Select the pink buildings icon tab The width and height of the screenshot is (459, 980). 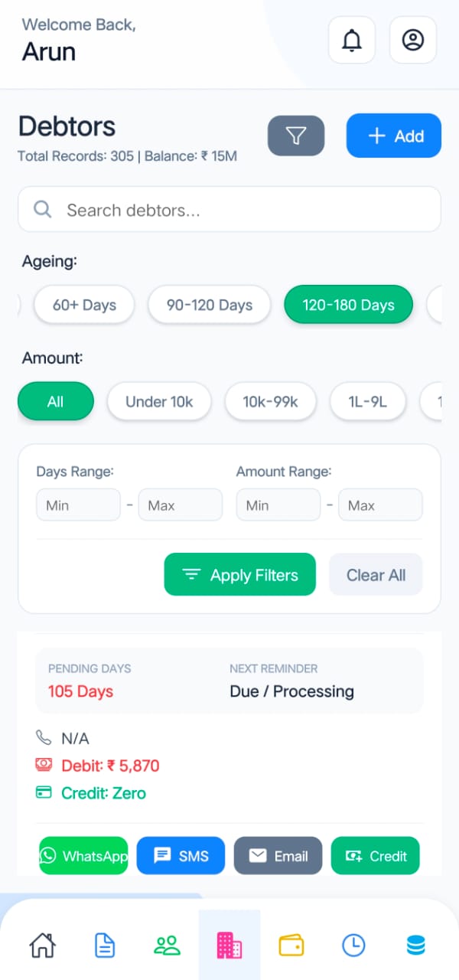229,946
